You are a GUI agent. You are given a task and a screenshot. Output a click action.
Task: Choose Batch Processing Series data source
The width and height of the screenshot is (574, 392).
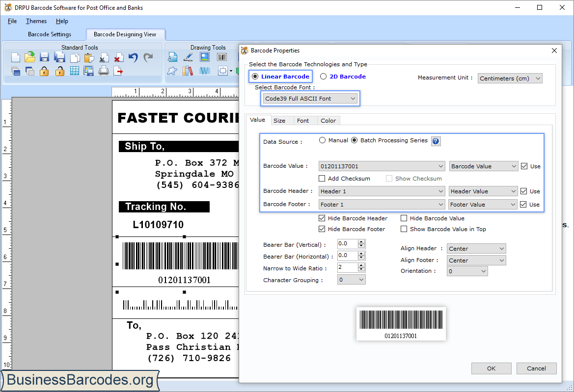(x=355, y=140)
